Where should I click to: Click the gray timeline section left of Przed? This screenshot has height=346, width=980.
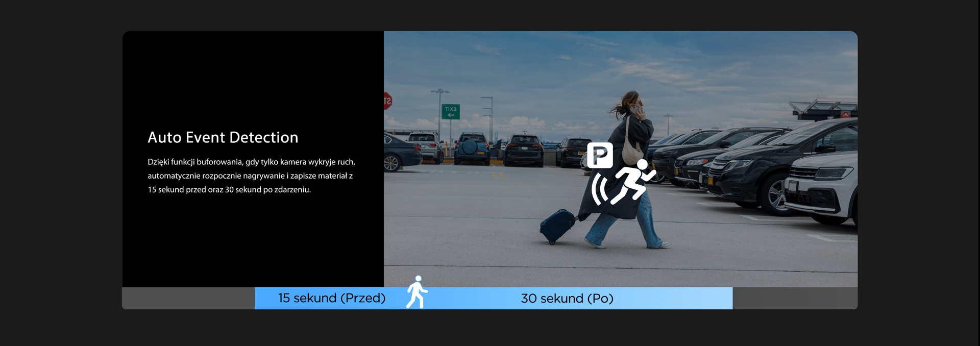(188, 299)
